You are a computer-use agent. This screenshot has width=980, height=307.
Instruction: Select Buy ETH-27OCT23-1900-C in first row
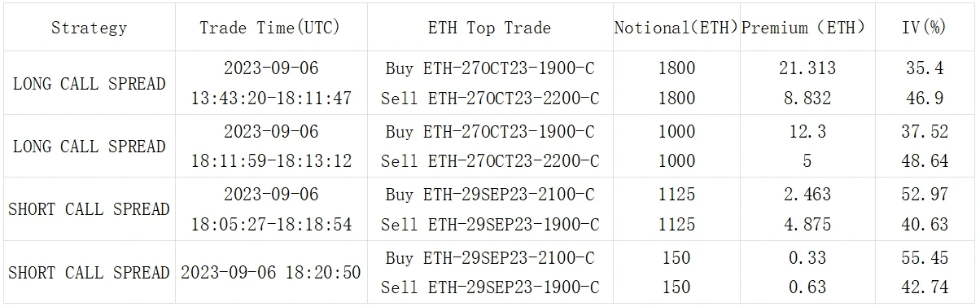coord(490,68)
